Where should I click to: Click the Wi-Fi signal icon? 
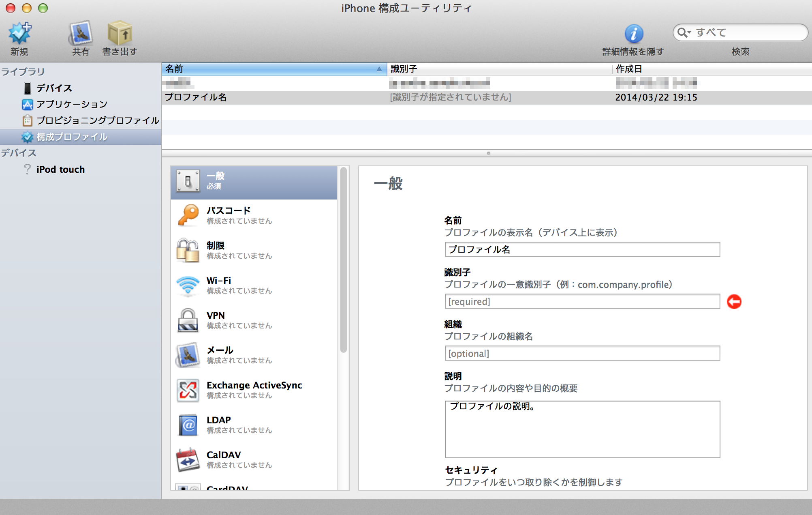[188, 285]
